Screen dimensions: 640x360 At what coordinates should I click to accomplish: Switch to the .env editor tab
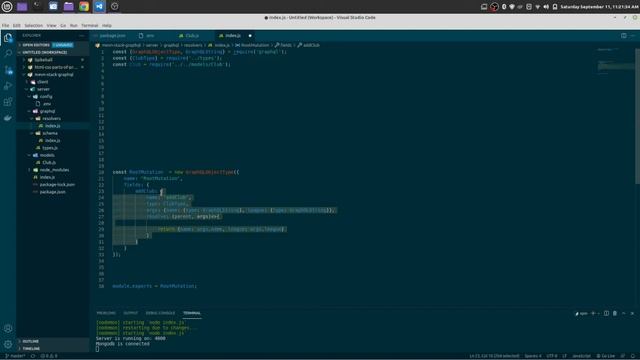coord(149,36)
